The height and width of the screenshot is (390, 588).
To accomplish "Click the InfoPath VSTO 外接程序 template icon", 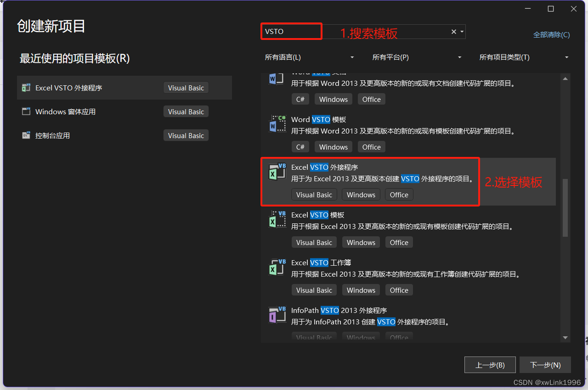I will 277,314.
